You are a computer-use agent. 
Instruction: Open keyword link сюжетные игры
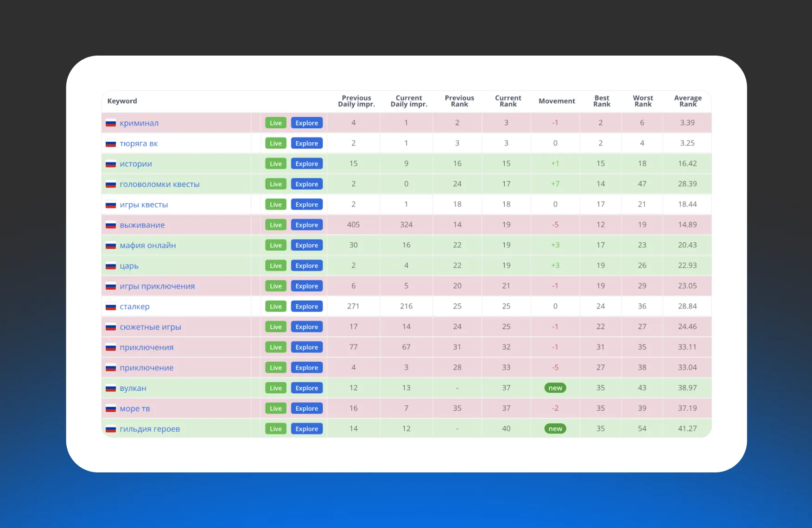coord(150,327)
